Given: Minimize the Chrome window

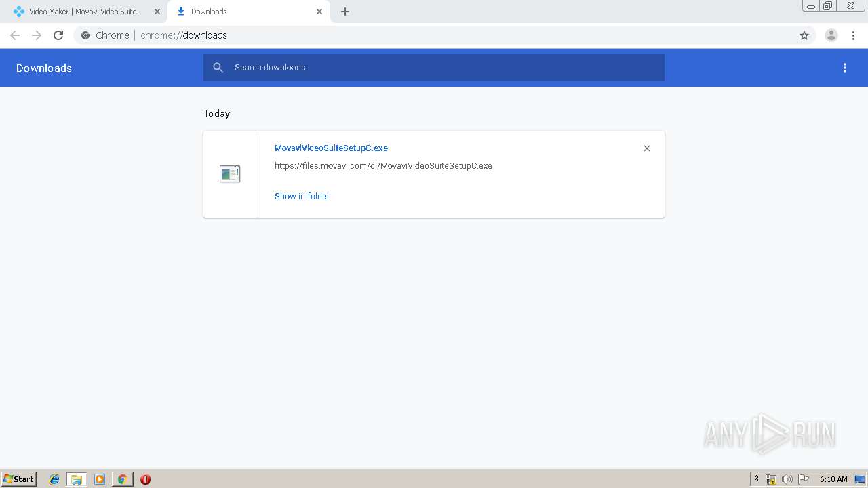Looking at the screenshot, I should [x=811, y=6].
